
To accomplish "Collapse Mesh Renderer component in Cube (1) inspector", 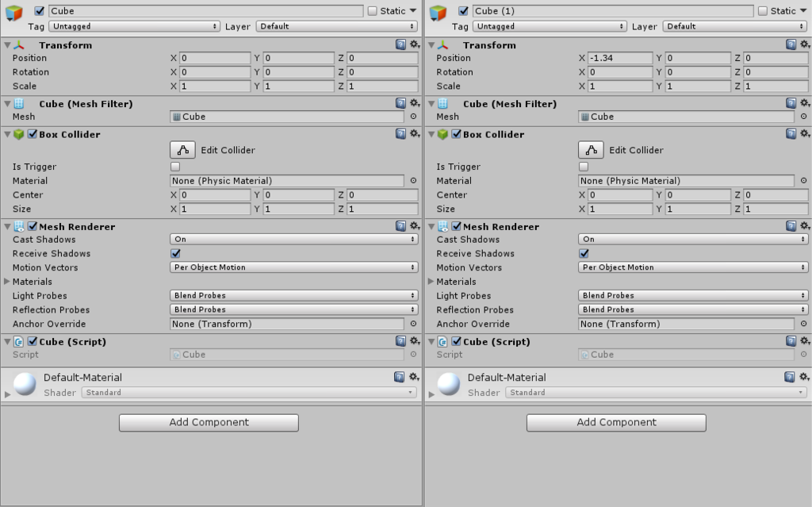I will click(x=431, y=227).
